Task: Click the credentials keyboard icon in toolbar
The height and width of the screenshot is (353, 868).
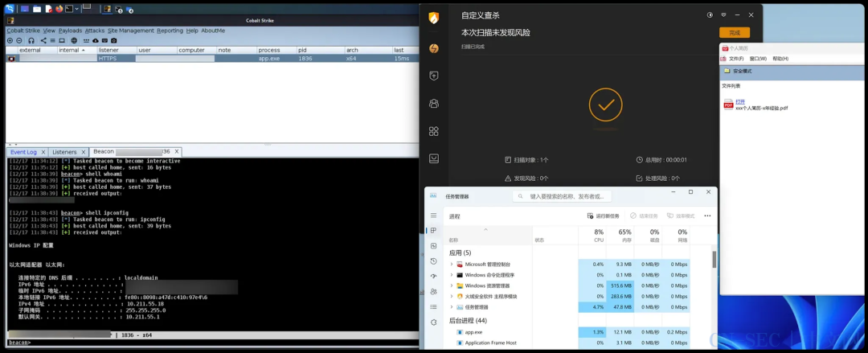Action: [86, 40]
